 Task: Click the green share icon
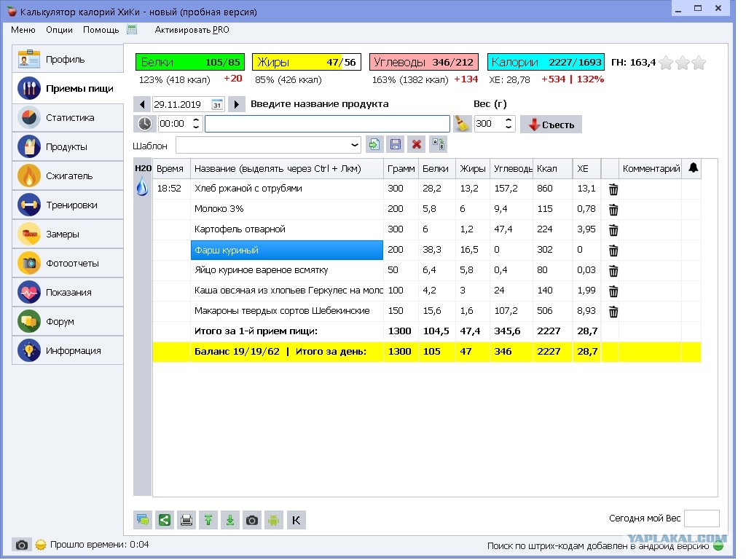[x=165, y=520]
